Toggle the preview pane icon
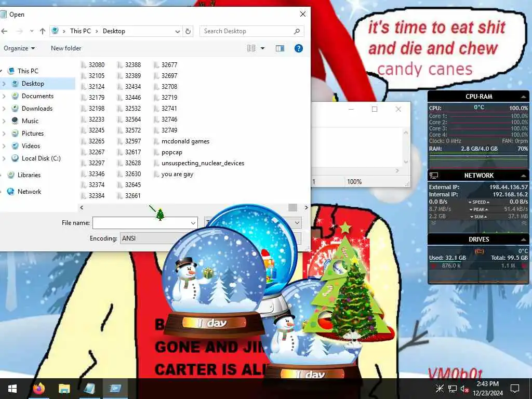532x399 pixels. 280,48
